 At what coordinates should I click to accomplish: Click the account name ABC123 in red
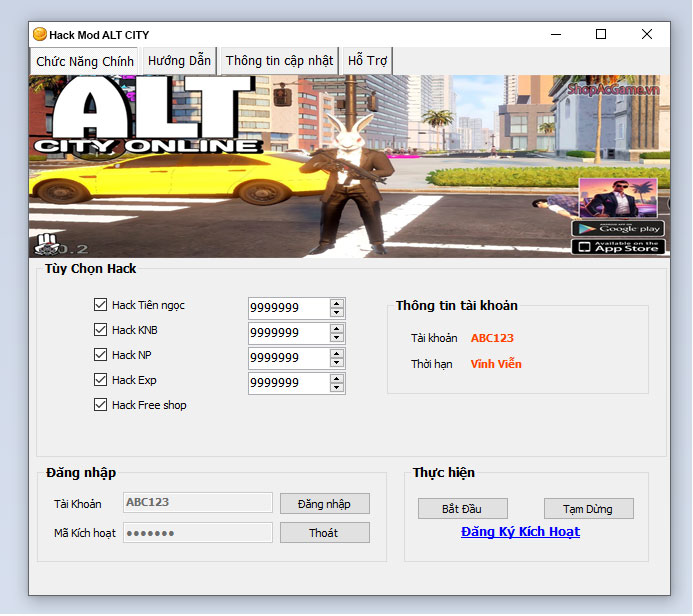[x=492, y=338]
